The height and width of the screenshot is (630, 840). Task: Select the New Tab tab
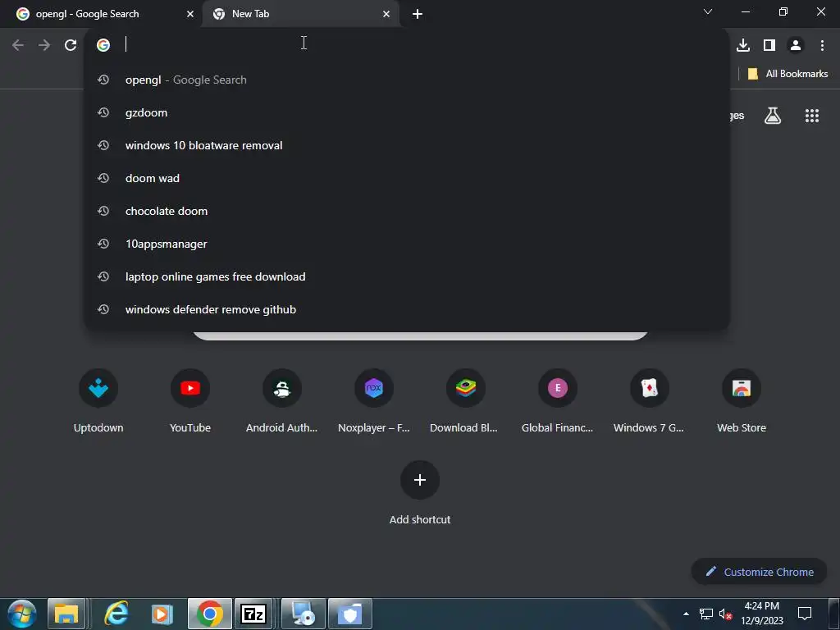pyautogui.click(x=300, y=14)
